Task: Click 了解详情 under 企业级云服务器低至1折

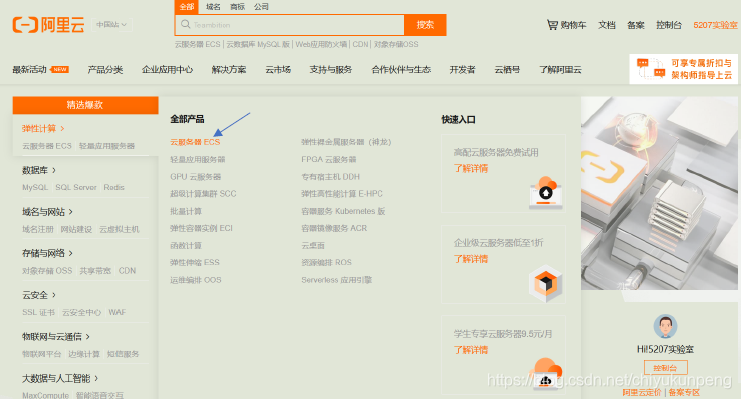Action: point(471,260)
